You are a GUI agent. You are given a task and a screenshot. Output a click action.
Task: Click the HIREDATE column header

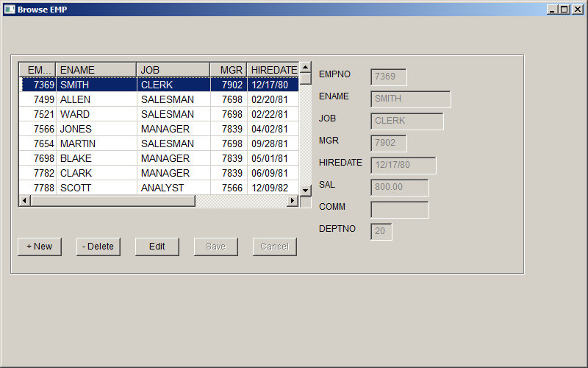point(273,69)
